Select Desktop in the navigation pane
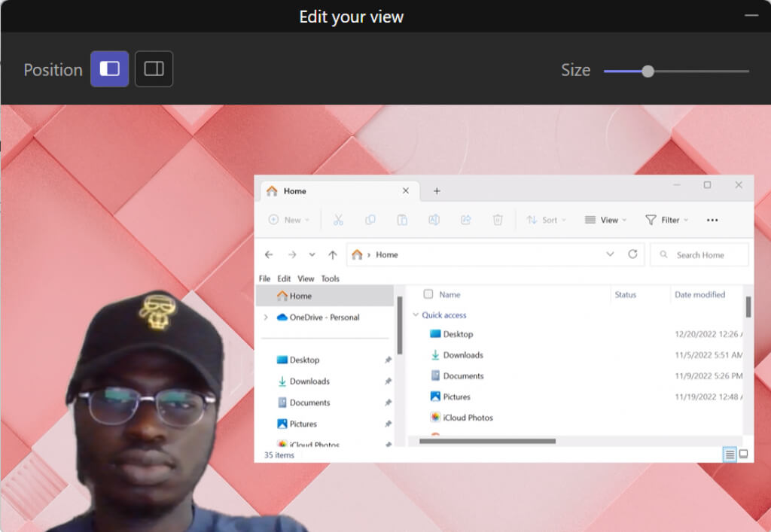This screenshot has height=532, width=771. 298,360
